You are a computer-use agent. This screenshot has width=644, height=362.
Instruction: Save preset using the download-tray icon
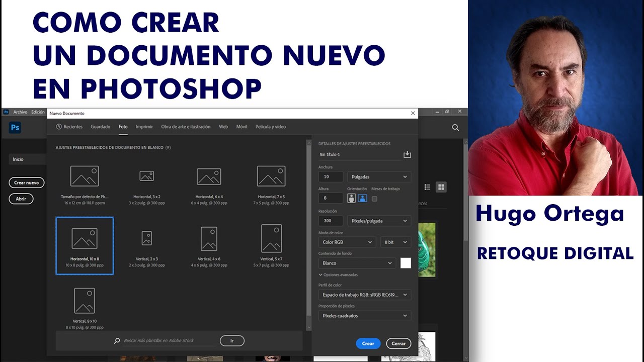[x=407, y=154]
